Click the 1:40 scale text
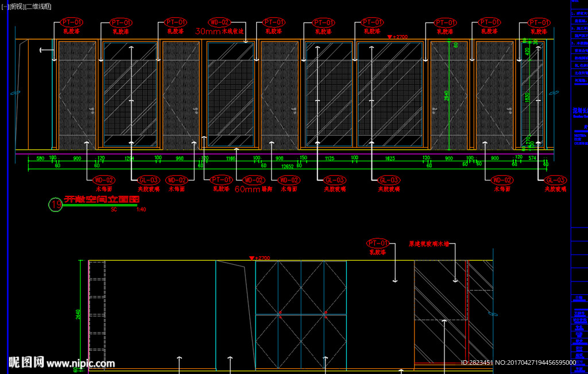The height and width of the screenshot is (374, 588). point(141,210)
